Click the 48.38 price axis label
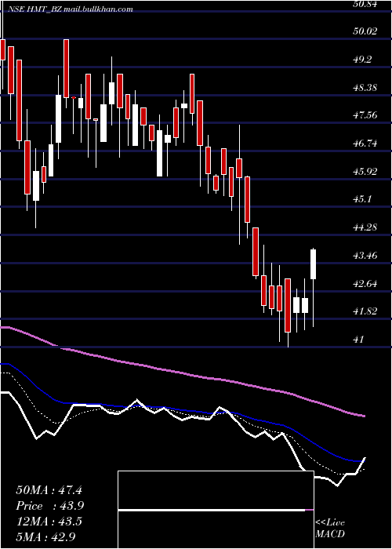The height and width of the screenshot is (549, 392). (365, 87)
